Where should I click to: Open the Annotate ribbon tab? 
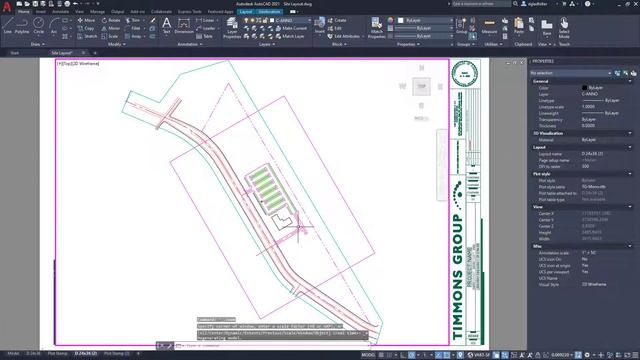click(x=60, y=12)
